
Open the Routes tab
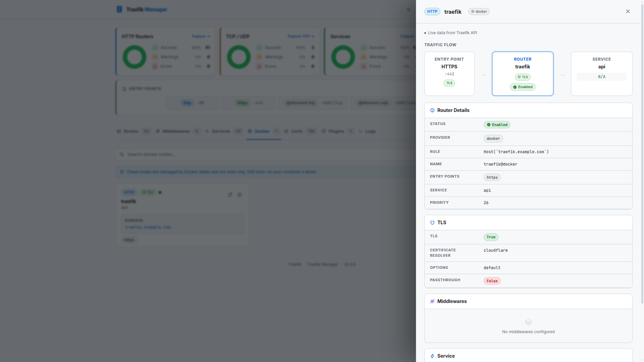point(131,131)
